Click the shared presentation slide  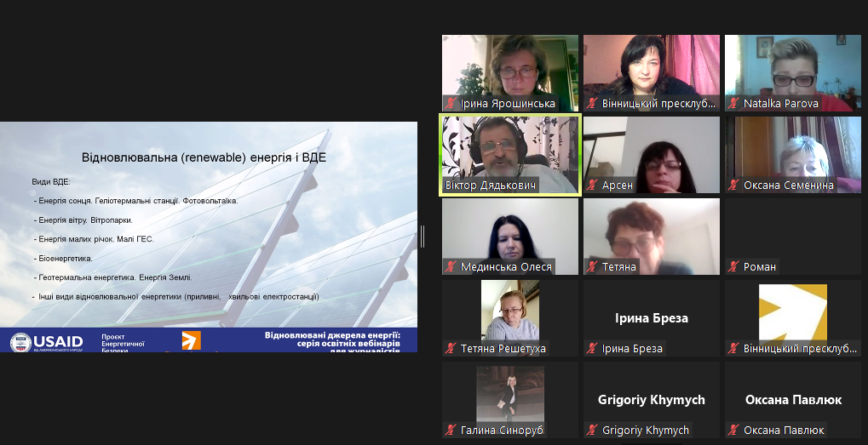(x=209, y=237)
